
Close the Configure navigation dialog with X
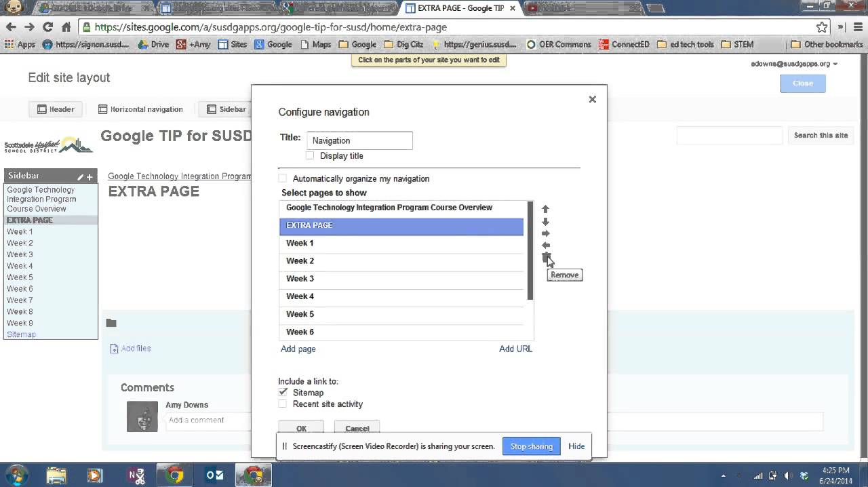(592, 99)
